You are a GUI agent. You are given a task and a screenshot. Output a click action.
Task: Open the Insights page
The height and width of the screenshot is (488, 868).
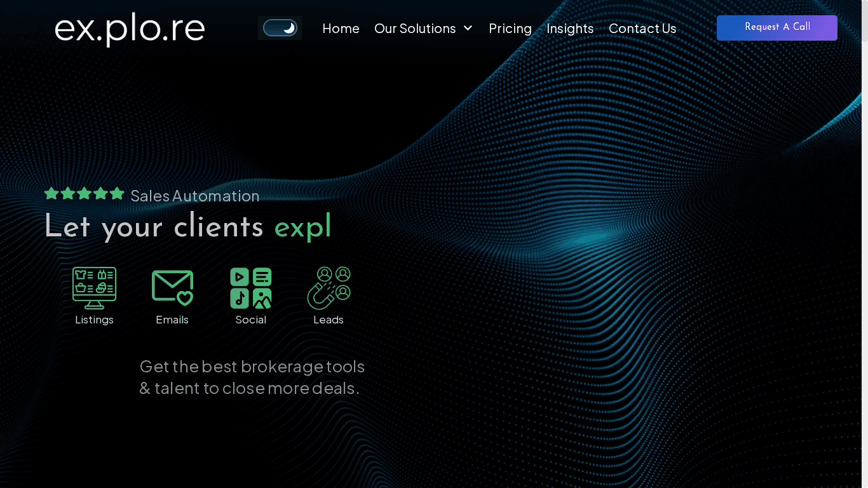[570, 29]
